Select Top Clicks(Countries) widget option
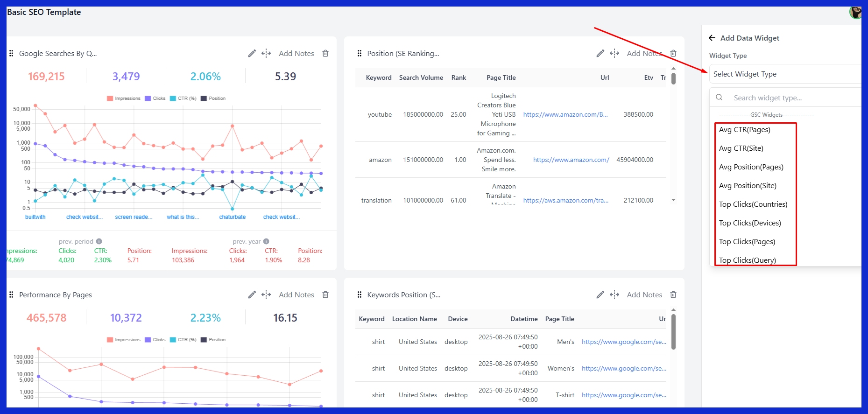The width and height of the screenshot is (868, 414). tap(753, 204)
